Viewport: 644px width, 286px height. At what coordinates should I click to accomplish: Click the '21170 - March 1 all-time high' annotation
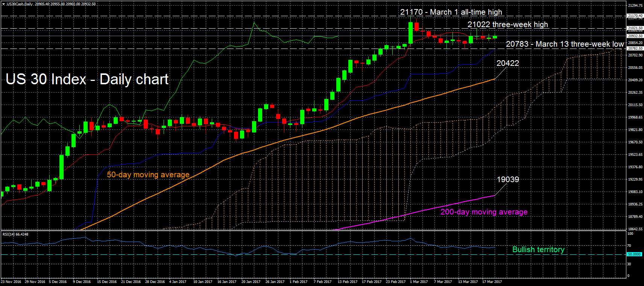(x=451, y=12)
